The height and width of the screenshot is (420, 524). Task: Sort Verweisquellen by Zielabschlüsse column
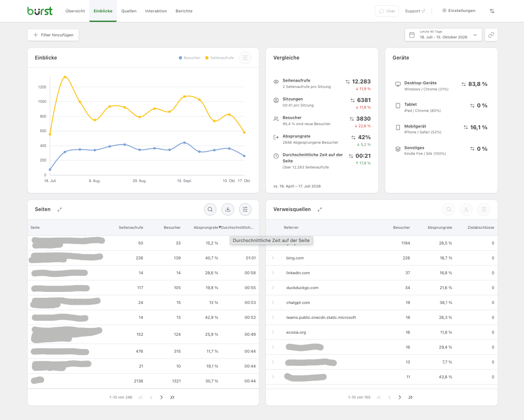[x=481, y=228]
